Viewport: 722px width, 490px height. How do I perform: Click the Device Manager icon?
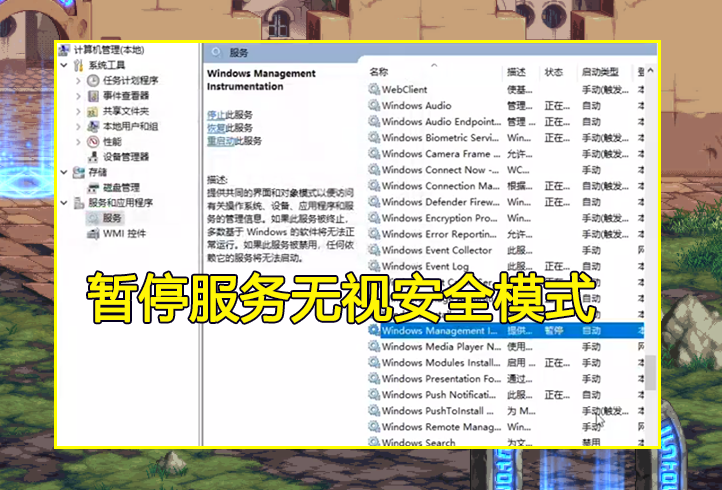click(x=93, y=157)
